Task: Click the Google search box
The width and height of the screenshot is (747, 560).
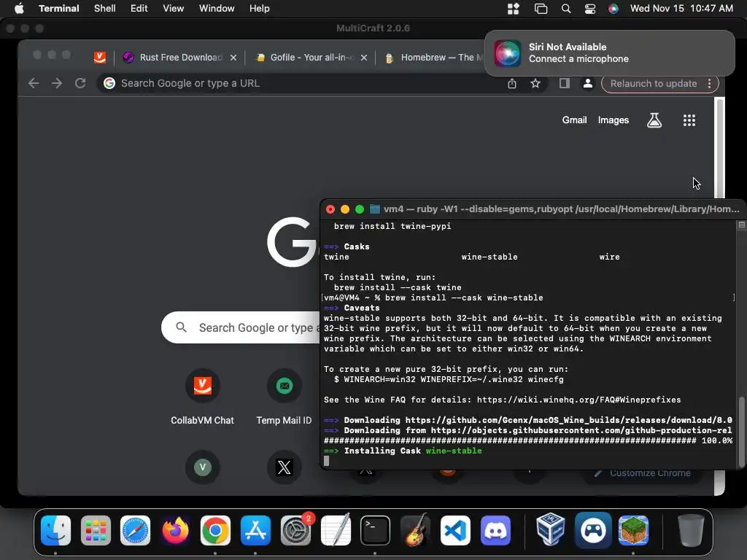Action: pyautogui.click(x=241, y=327)
